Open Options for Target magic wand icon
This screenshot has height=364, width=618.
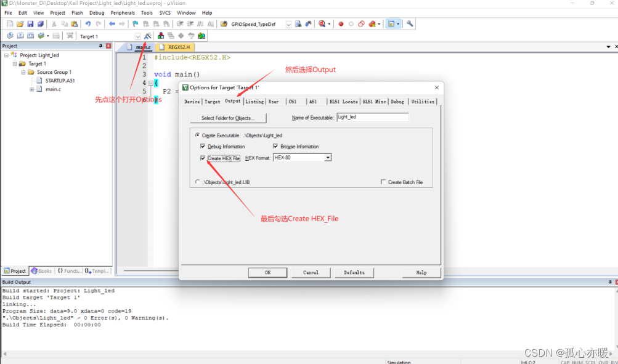147,36
